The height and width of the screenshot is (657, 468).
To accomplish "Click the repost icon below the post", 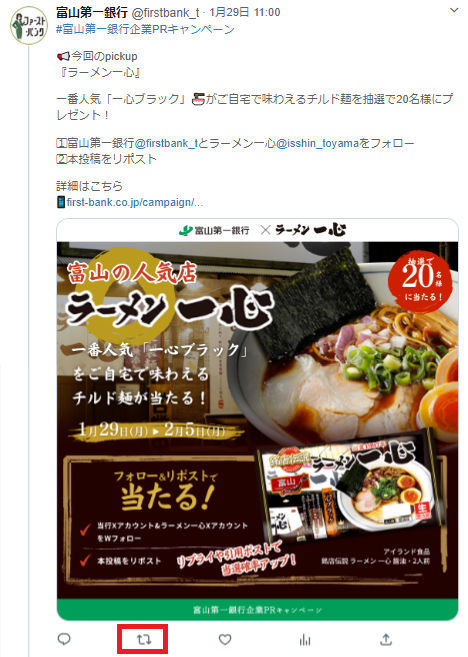I will pos(144,639).
